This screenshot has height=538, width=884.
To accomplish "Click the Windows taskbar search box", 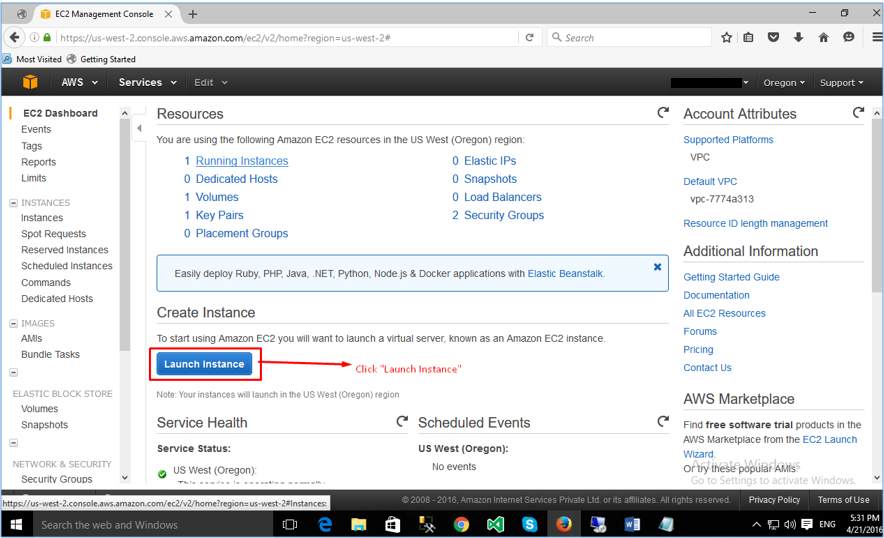I will (x=152, y=525).
